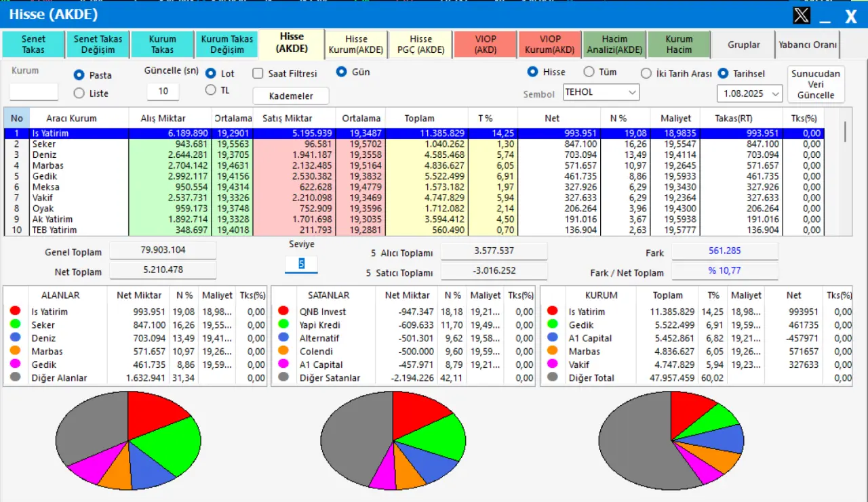
Task: Click Sunucudan Veri Güncelle button
Action: click(x=816, y=84)
